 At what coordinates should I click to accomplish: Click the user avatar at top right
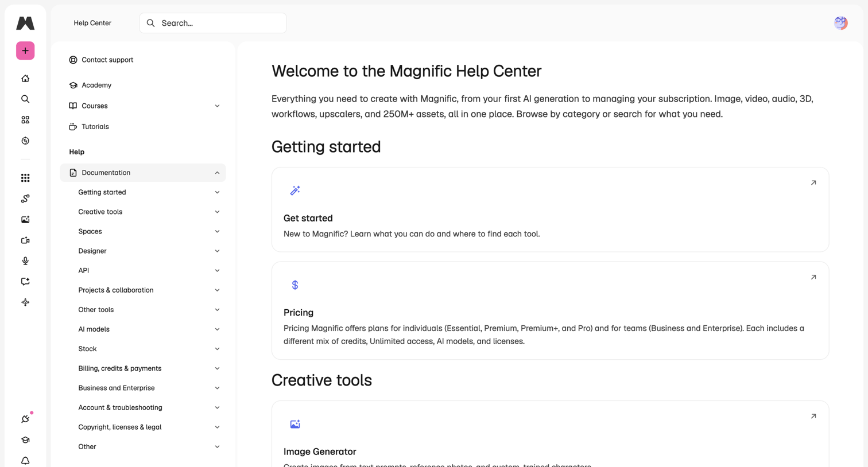tap(840, 23)
